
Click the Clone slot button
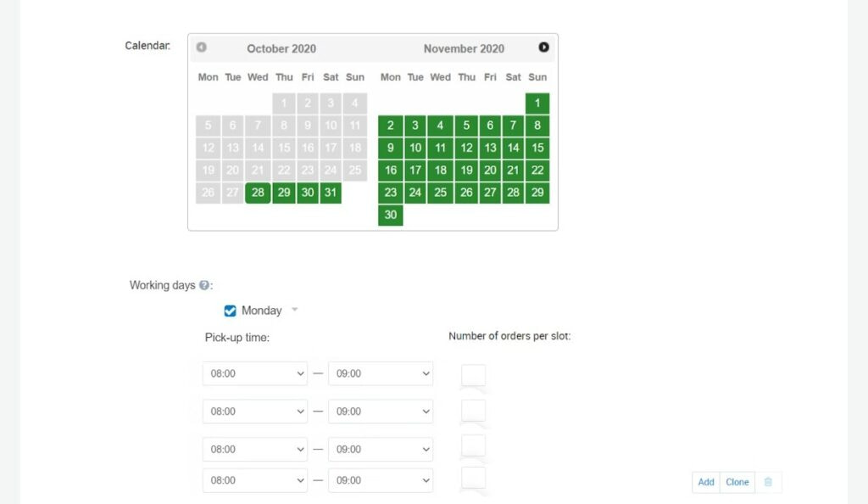point(737,482)
